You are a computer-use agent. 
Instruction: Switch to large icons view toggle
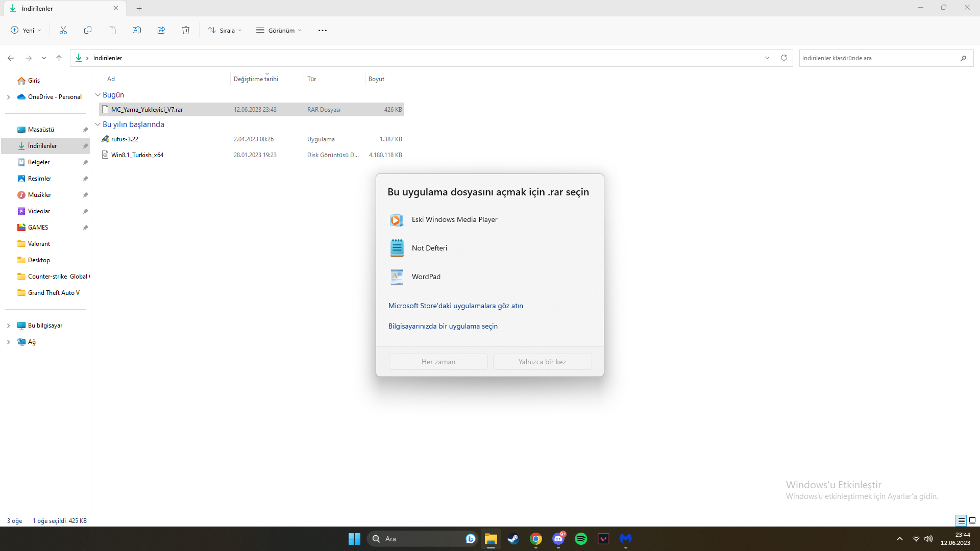click(x=972, y=521)
